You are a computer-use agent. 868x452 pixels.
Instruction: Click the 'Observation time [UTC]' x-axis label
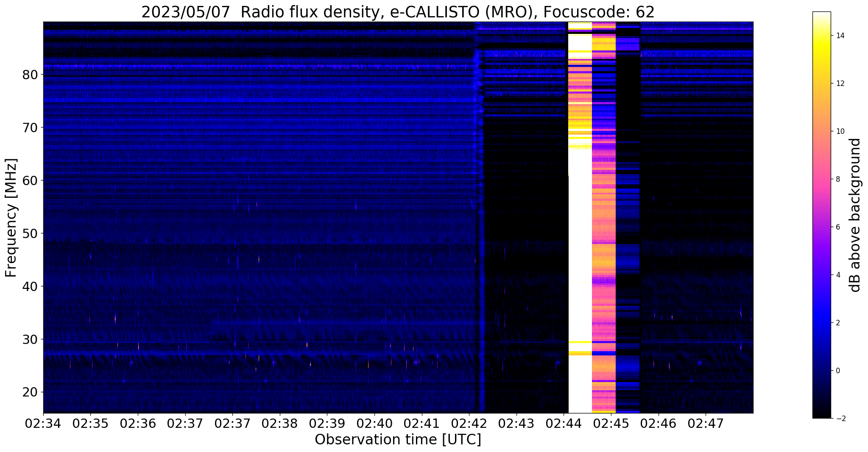click(x=398, y=439)
